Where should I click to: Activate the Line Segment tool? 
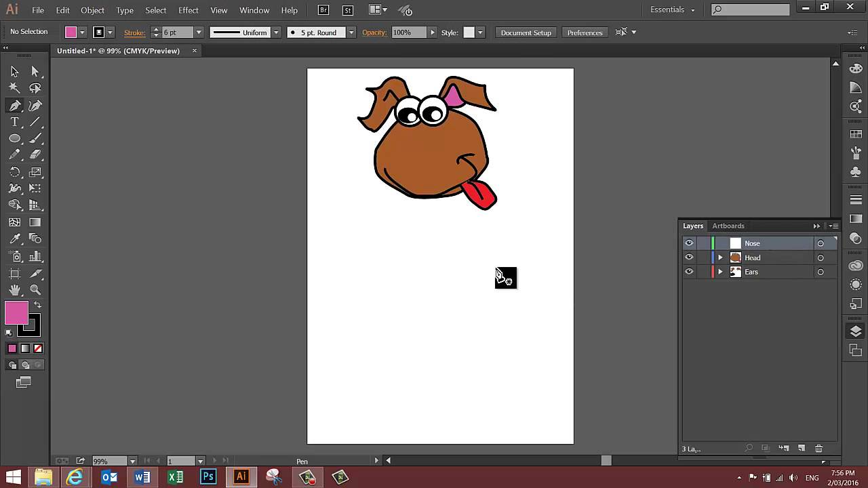(35, 122)
